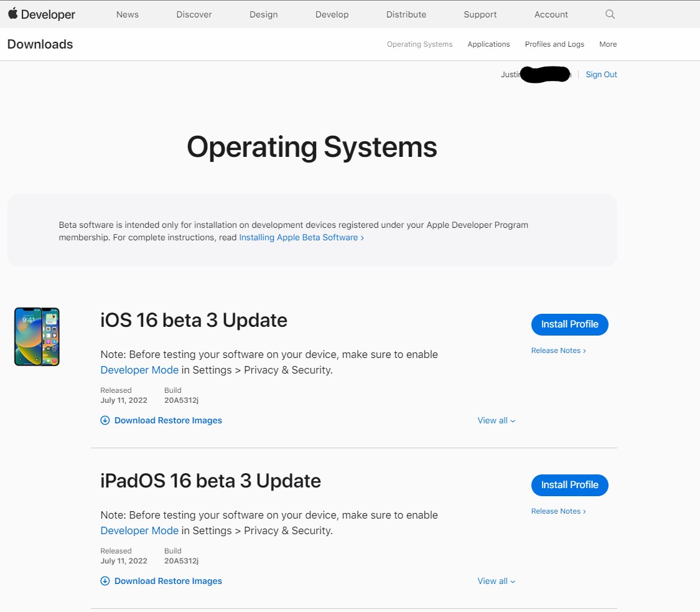
Task: Open Installing Apple Beta Software link
Action: coord(301,238)
